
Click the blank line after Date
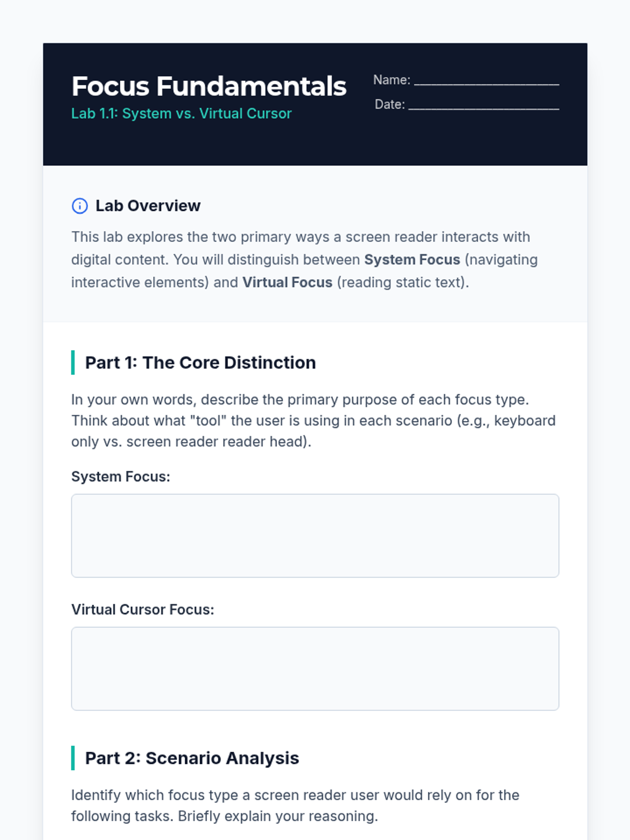pos(484,106)
